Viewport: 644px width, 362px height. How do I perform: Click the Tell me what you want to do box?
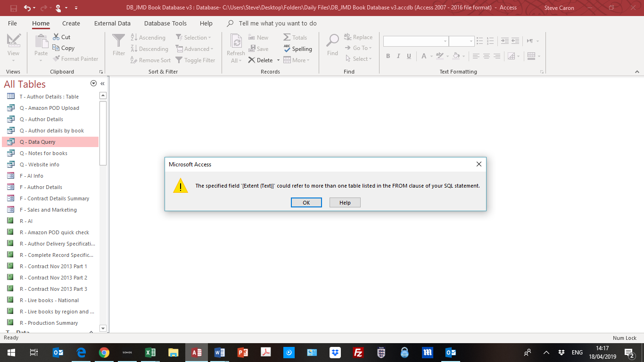(x=278, y=23)
